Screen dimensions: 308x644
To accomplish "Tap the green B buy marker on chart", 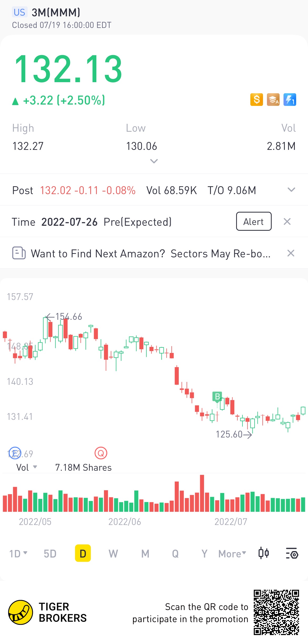I will click(x=217, y=396).
